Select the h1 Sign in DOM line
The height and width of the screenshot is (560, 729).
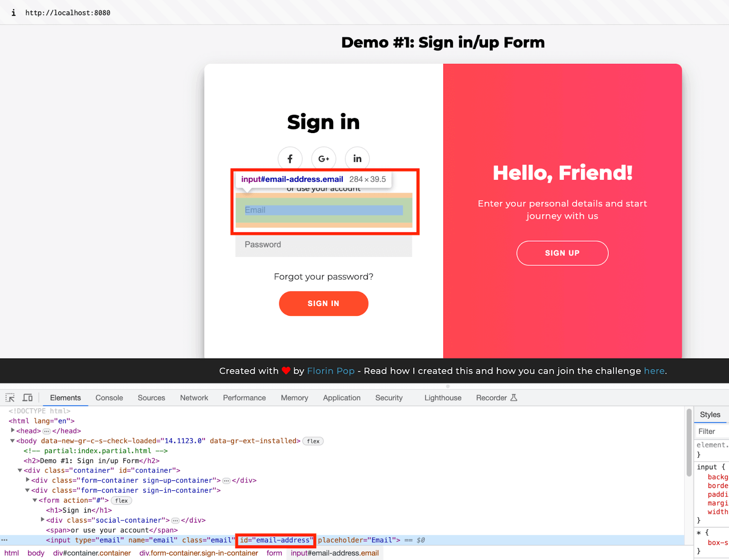[79, 510]
